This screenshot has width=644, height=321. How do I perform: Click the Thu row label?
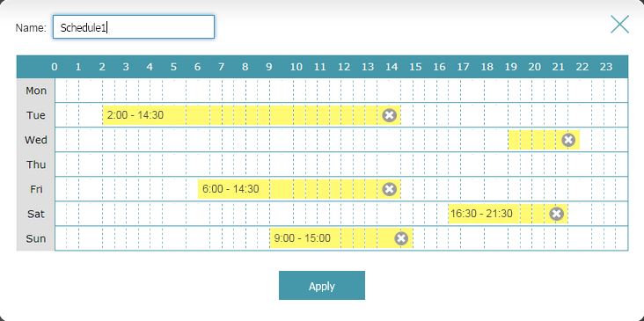(x=36, y=164)
